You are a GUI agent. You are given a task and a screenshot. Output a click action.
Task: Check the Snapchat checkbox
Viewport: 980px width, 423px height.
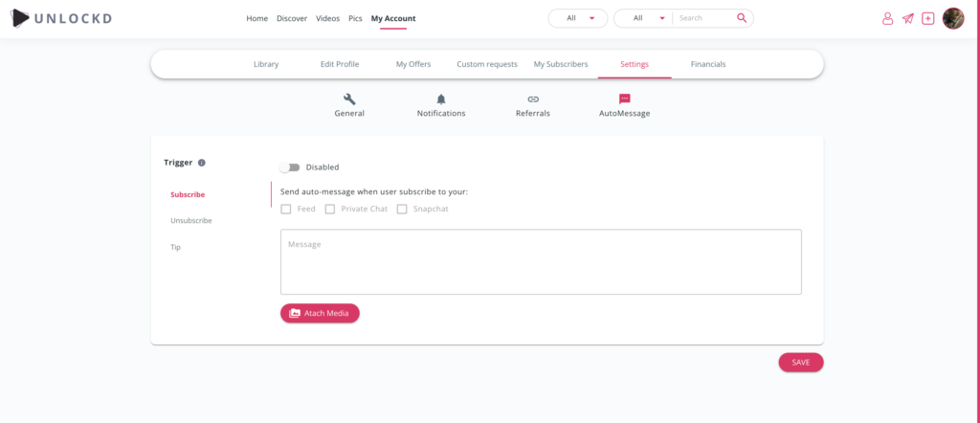[x=402, y=209]
